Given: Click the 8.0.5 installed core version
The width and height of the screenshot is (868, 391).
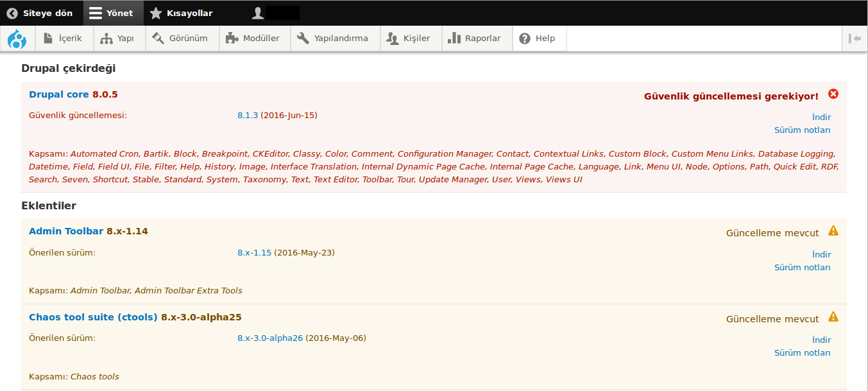Looking at the screenshot, I should 105,94.
